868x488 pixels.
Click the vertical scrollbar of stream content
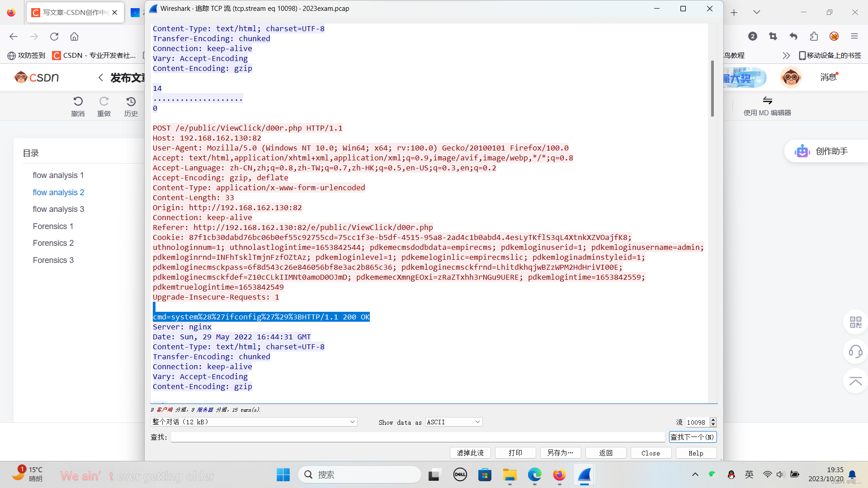pyautogui.click(x=712, y=89)
